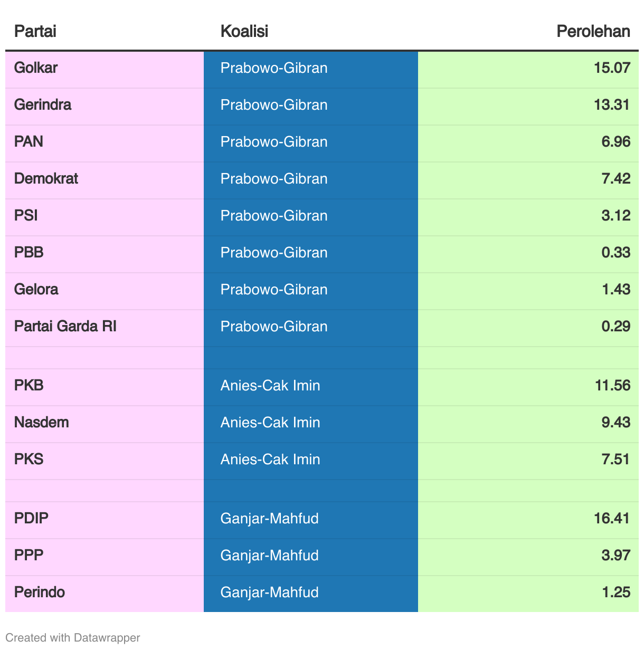Click the Koalisi column header

click(x=244, y=32)
